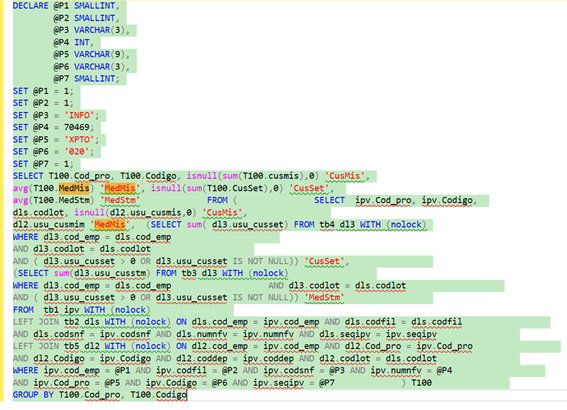Image resolution: width=567 pixels, height=410 pixels.
Task: Click the SELECT keyword before T100.Cod_pro
Action: [28, 176]
